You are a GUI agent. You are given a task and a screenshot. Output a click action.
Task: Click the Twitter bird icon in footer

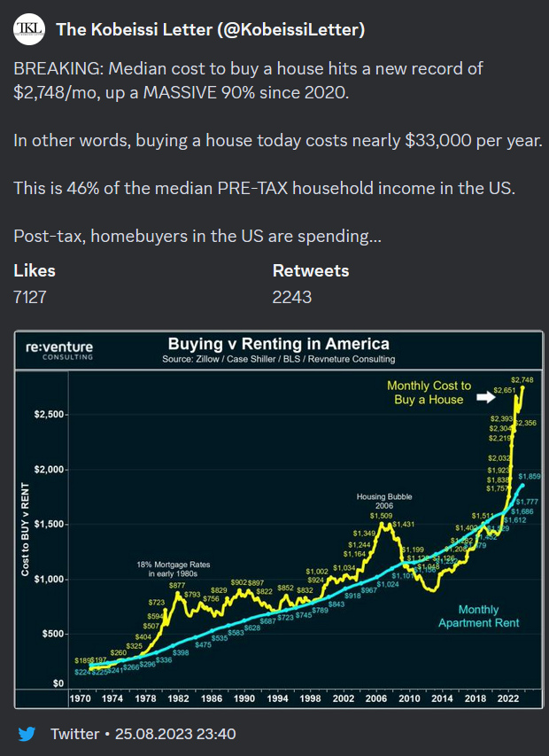pos(27,734)
